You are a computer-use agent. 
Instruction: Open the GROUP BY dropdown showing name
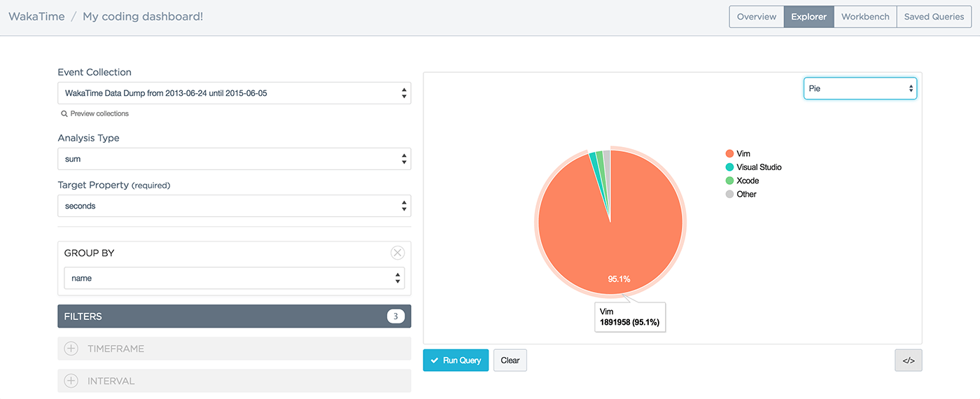point(234,278)
